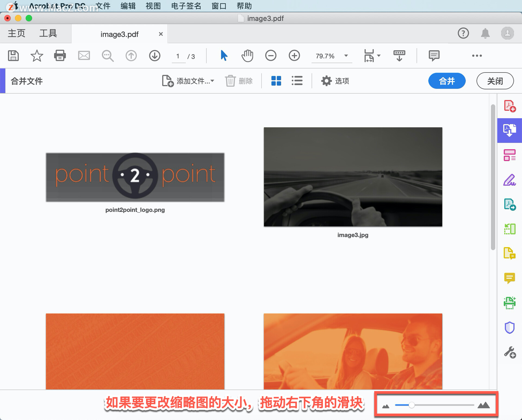Viewport: 522px width, 420px height.
Task: Select the image3.jpg thumbnail
Action: pyautogui.click(x=353, y=177)
